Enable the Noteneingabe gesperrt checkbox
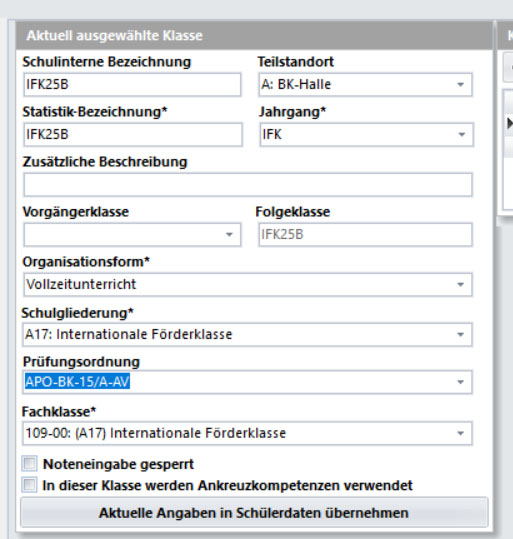513x539 pixels. click(29, 463)
